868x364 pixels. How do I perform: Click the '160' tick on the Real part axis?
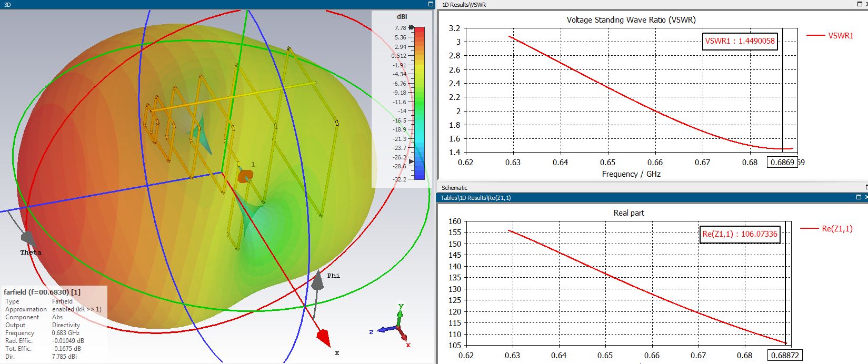point(455,221)
